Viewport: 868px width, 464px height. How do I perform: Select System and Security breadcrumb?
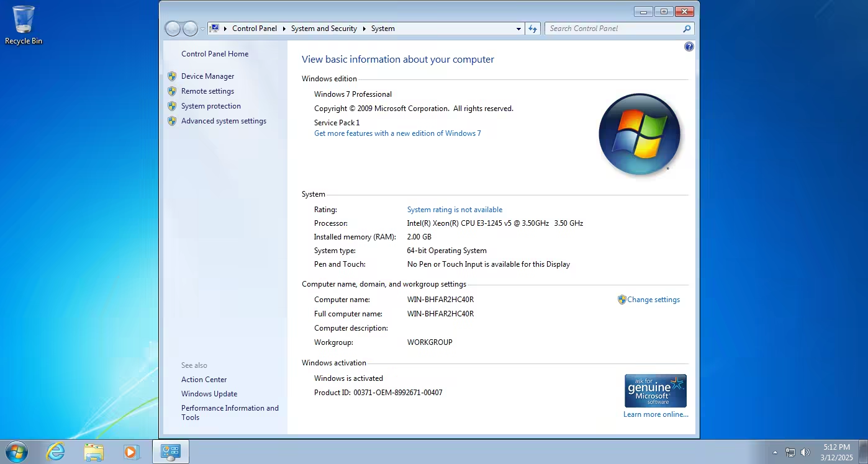(x=324, y=29)
